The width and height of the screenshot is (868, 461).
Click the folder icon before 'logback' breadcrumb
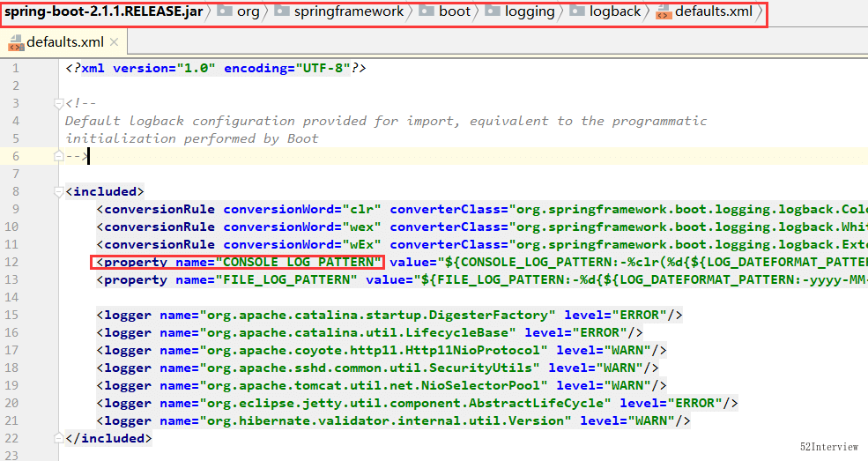(576, 12)
